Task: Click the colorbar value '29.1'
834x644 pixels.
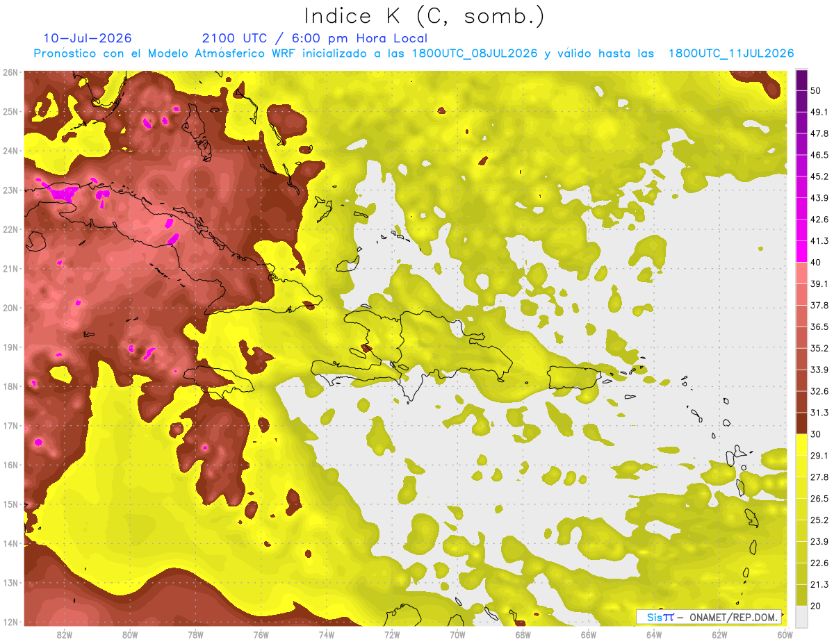Action: (x=819, y=456)
